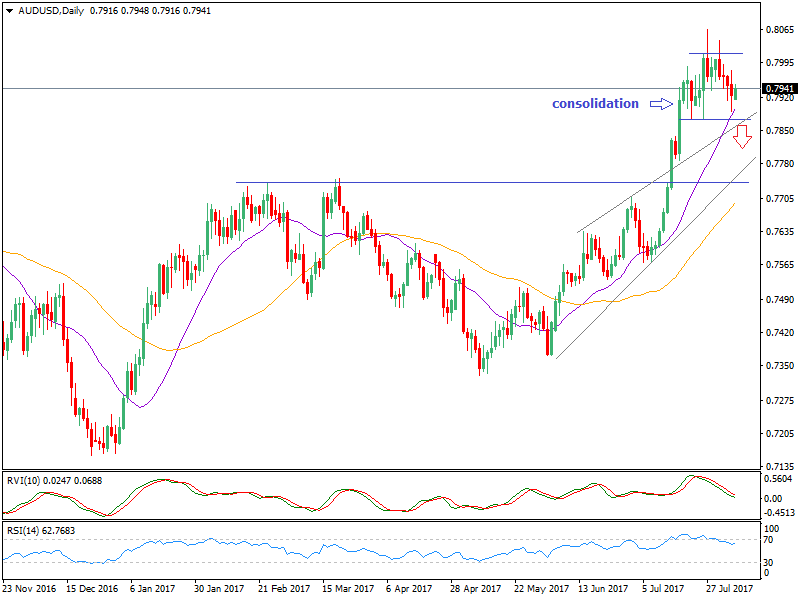The width and height of the screenshot is (800, 600).
Task: Click the 6 Apr 2017 date label
Action: [408, 591]
